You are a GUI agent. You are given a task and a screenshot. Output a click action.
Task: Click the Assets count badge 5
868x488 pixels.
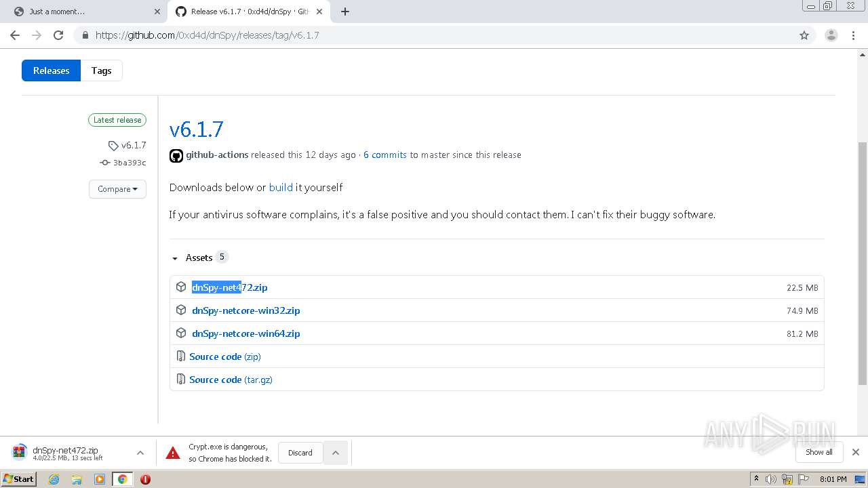coord(222,257)
